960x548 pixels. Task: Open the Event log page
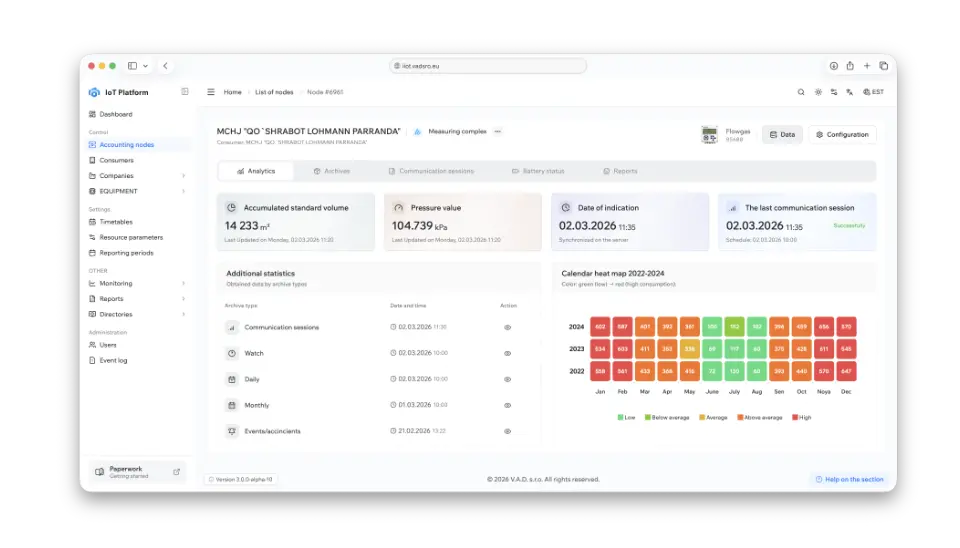[x=108, y=361]
